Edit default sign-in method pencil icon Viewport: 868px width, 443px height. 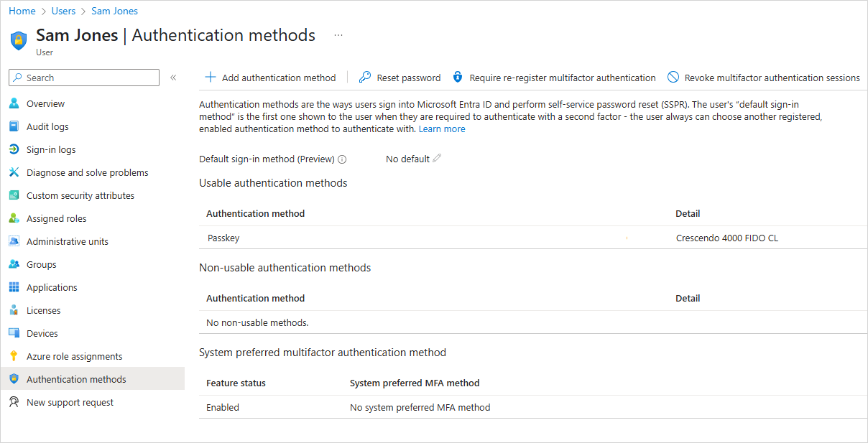click(x=438, y=159)
